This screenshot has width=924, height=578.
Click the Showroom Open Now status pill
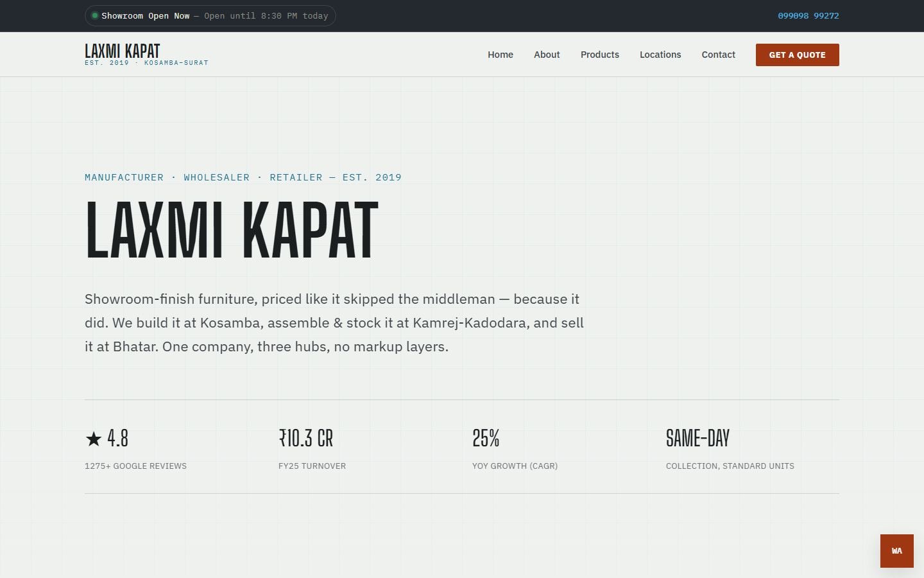(x=210, y=15)
